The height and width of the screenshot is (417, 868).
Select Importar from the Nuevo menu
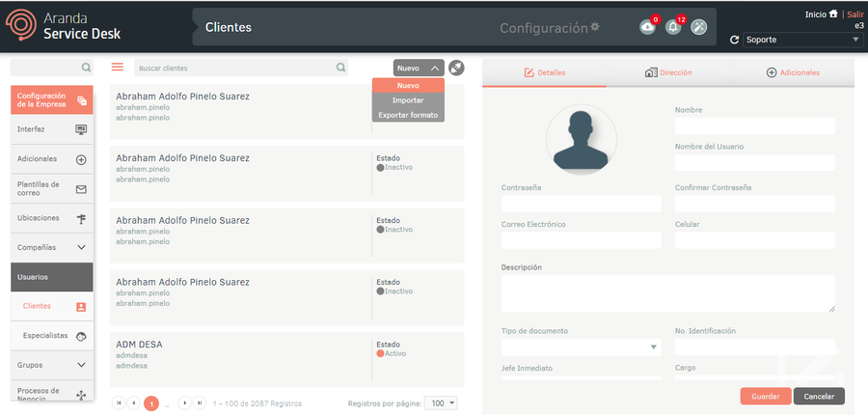click(x=408, y=100)
